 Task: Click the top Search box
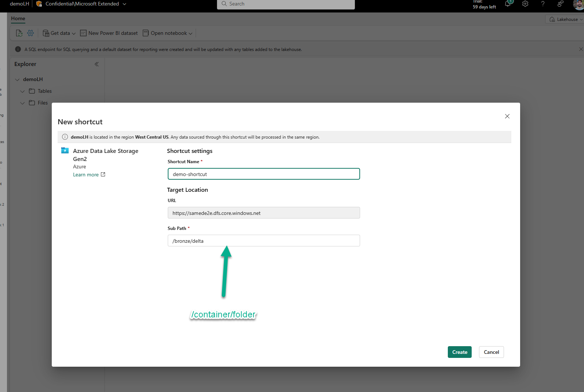click(286, 4)
